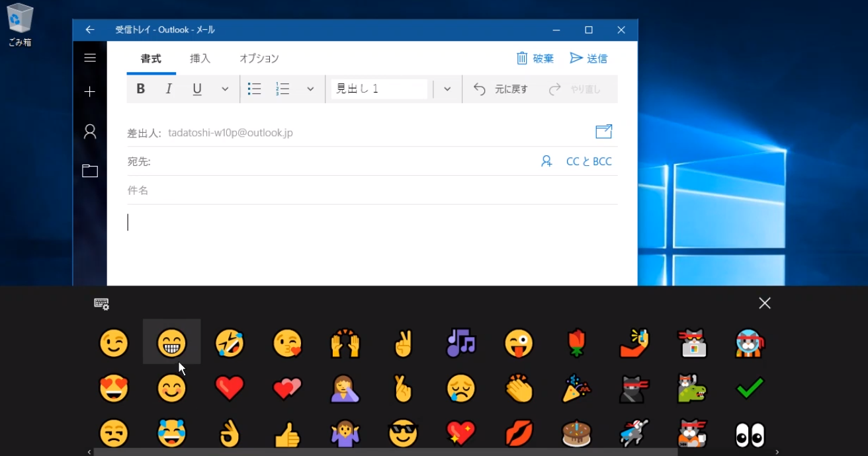Image resolution: width=868 pixels, height=456 pixels.
Task: Toggle Bold formatting
Action: point(140,89)
